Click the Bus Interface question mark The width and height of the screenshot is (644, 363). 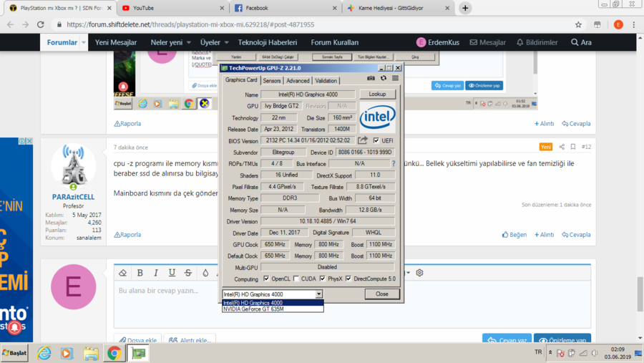coord(394,164)
